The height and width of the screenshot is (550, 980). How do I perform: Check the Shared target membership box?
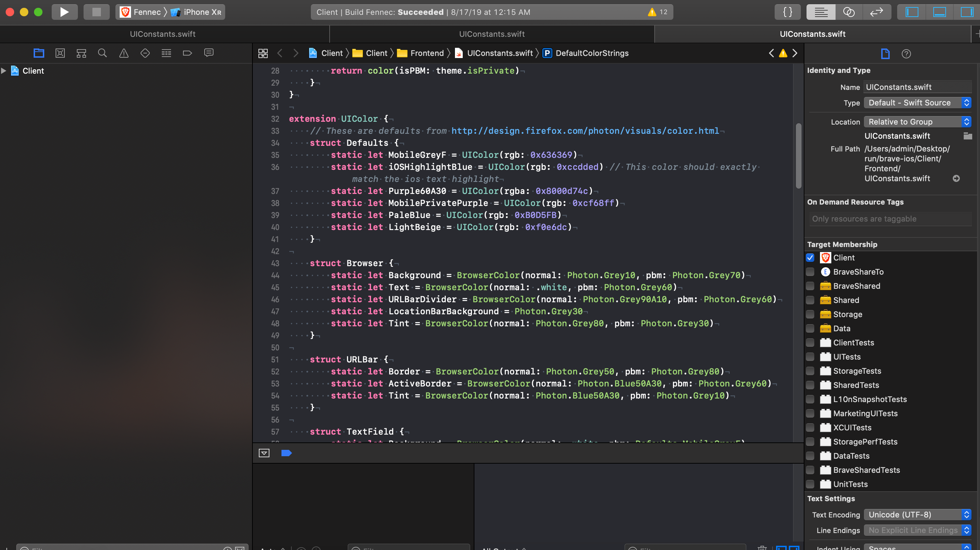click(x=810, y=300)
